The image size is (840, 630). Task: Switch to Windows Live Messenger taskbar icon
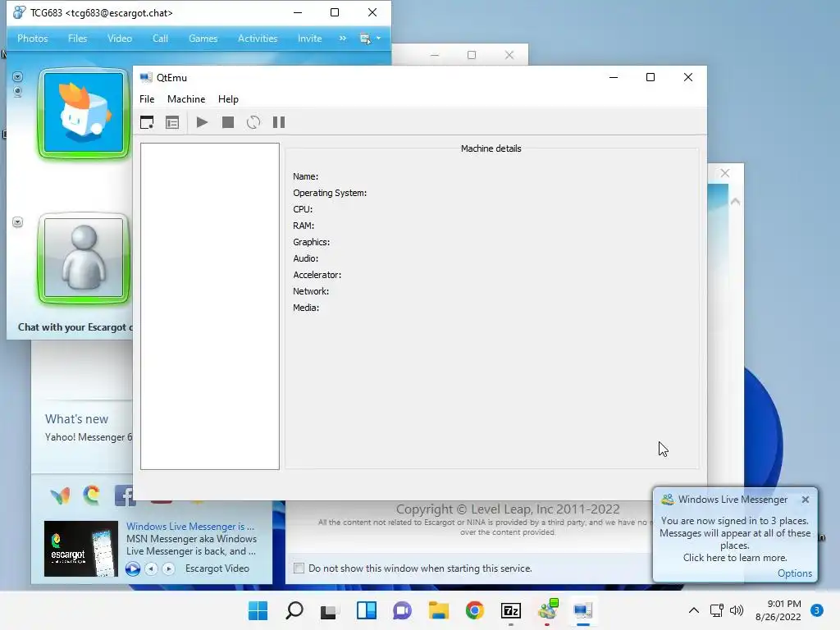click(x=547, y=610)
